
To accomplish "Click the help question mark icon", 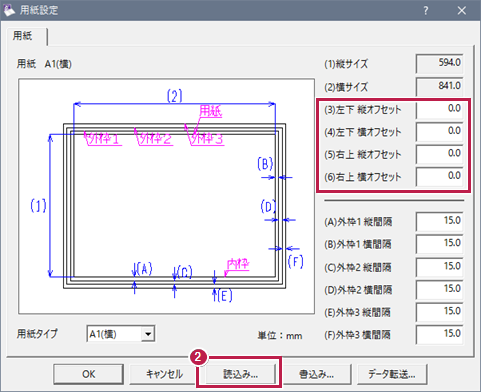I will [426, 11].
